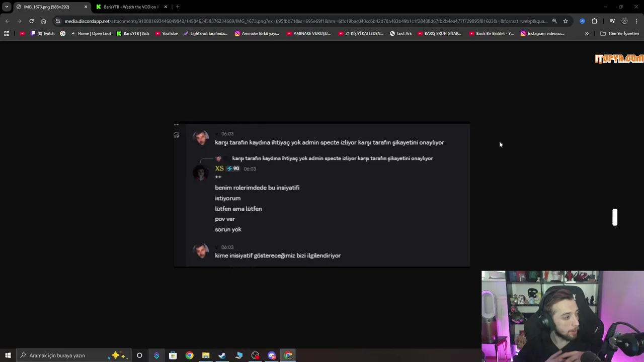Open the Home | Open Loot bookmark
644x362 pixels.
point(91,34)
